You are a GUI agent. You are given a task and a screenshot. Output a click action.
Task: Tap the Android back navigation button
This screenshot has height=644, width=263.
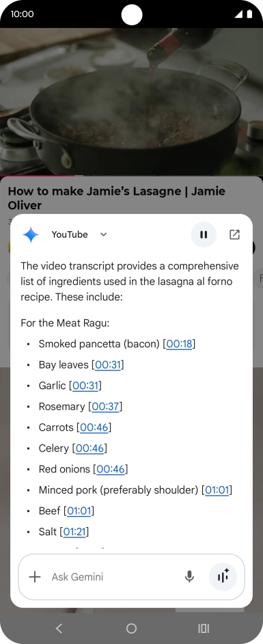(59, 628)
